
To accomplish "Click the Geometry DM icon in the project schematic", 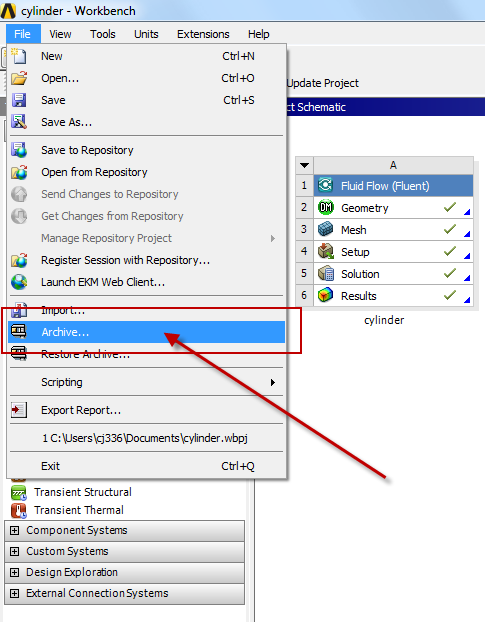I will tap(326, 207).
